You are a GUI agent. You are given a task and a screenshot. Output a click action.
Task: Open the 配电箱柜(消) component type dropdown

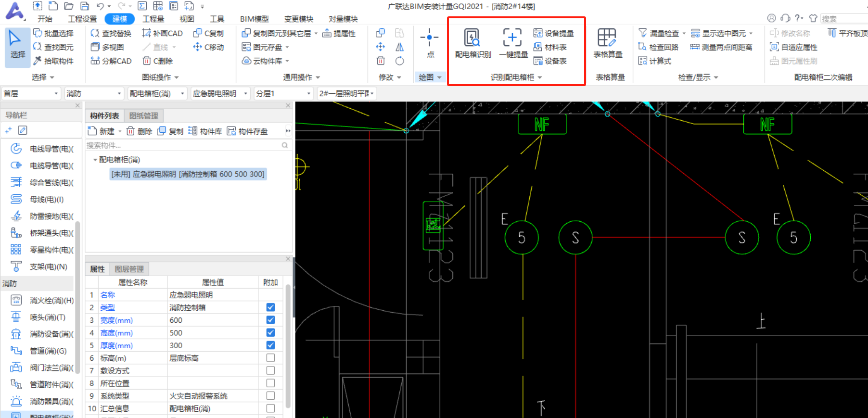click(x=157, y=93)
